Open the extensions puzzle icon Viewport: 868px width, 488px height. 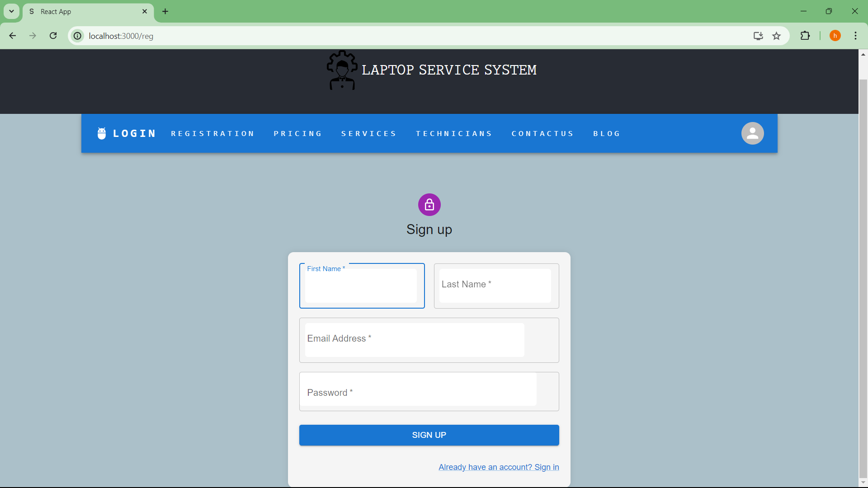805,36
